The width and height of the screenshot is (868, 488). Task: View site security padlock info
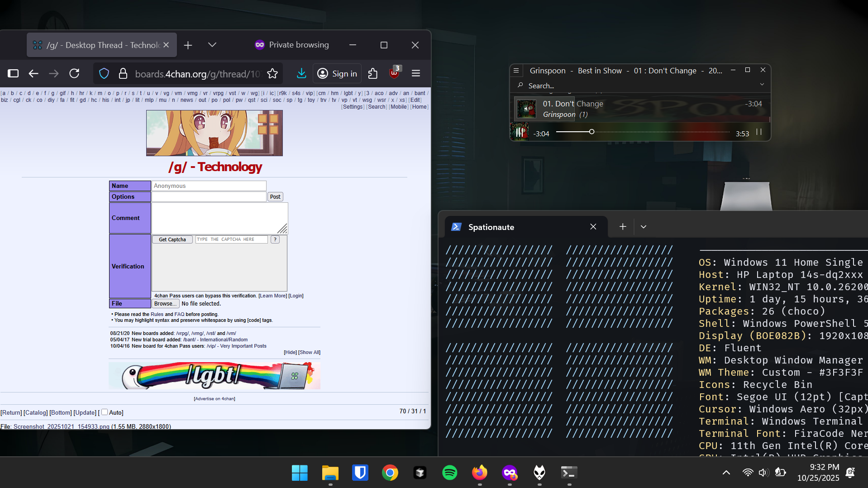(123, 73)
